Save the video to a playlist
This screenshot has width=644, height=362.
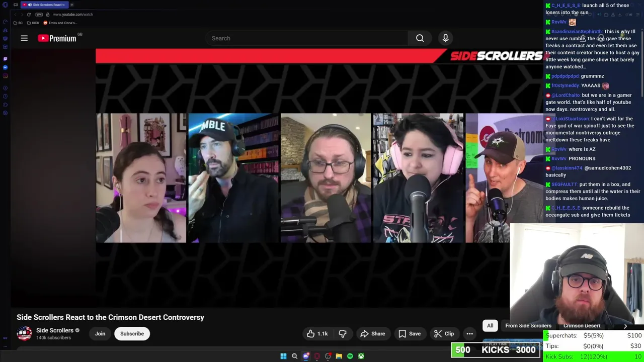pos(410,334)
